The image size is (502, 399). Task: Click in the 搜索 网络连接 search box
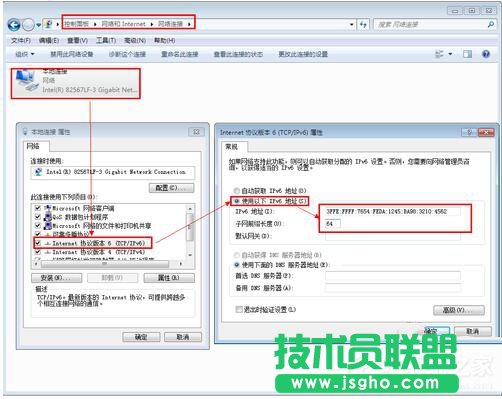(430, 25)
